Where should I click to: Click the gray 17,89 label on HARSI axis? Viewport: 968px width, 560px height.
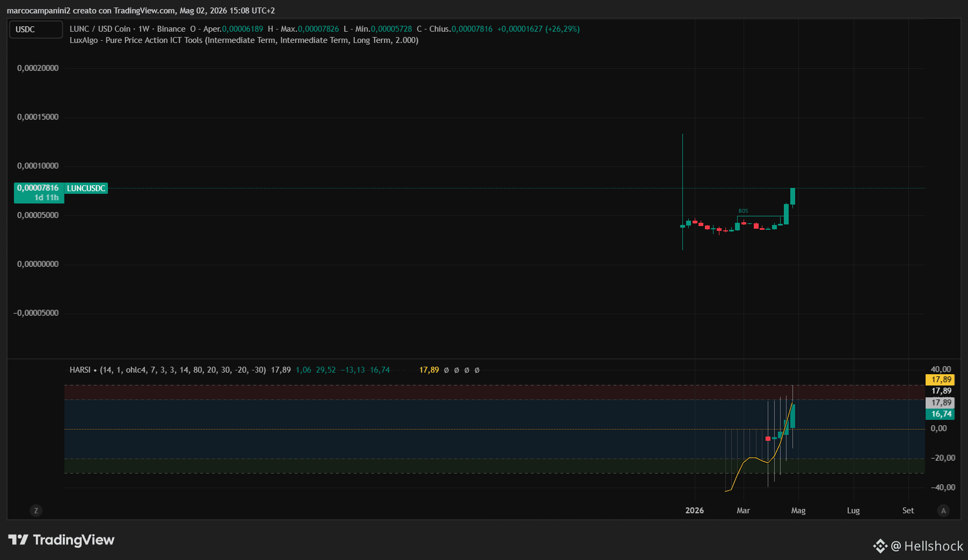[940, 403]
